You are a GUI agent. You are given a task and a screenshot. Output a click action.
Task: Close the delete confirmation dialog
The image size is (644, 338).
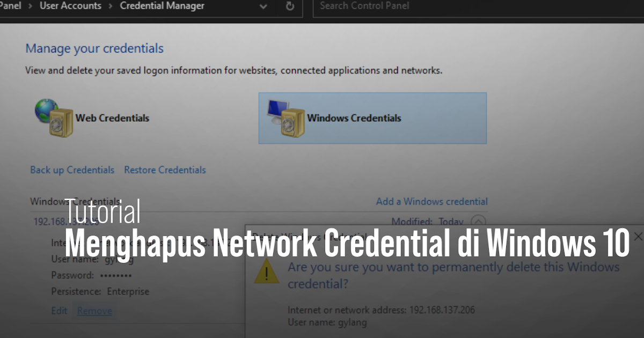pos(638,236)
